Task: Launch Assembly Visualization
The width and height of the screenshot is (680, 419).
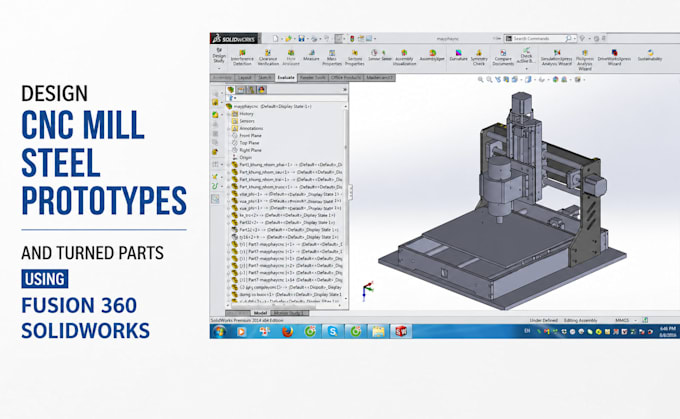Action: click(x=404, y=57)
